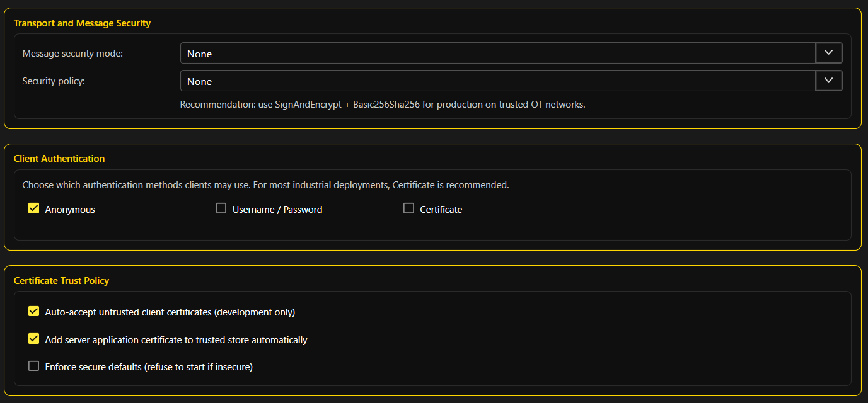The width and height of the screenshot is (868, 403).
Task: Disable auto-accept untrusted client certificates
Action: tap(34, 311)
